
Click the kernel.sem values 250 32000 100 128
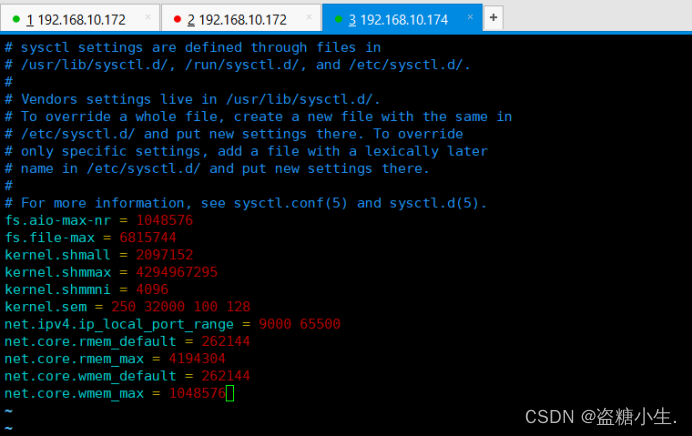pos(181,307)
